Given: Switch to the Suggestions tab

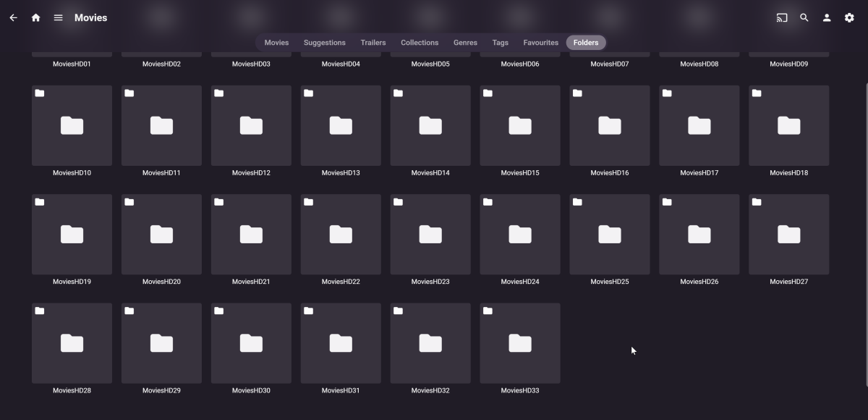Looking at the screenshot, I should point(324,42).
